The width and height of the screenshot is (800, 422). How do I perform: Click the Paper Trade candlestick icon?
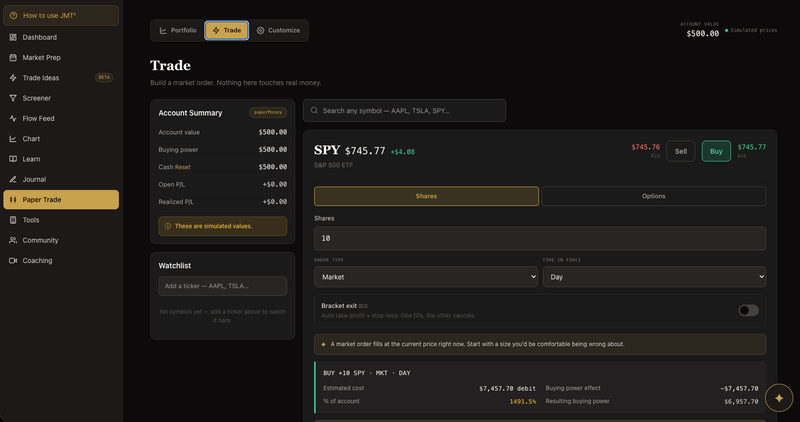point(13,200)
